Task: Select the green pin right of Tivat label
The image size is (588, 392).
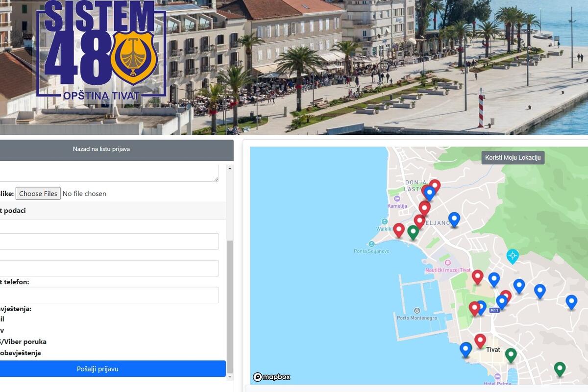Action: coord(511,354)
